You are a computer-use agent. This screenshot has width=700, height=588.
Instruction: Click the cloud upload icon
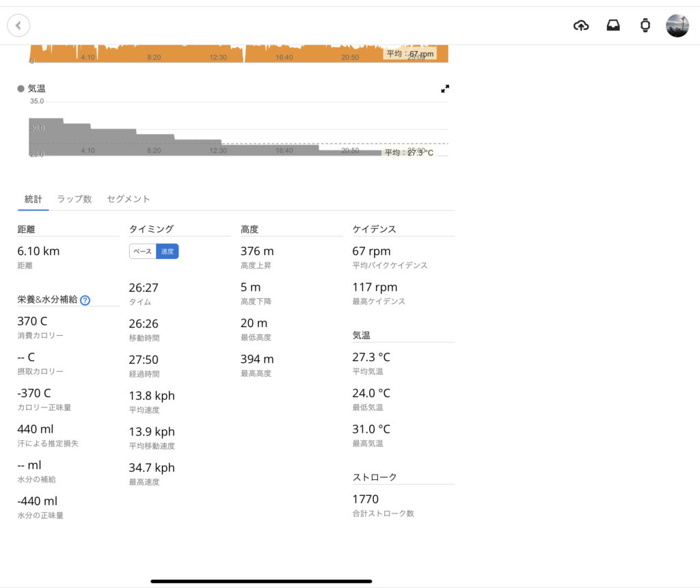[x=581, y=26]
